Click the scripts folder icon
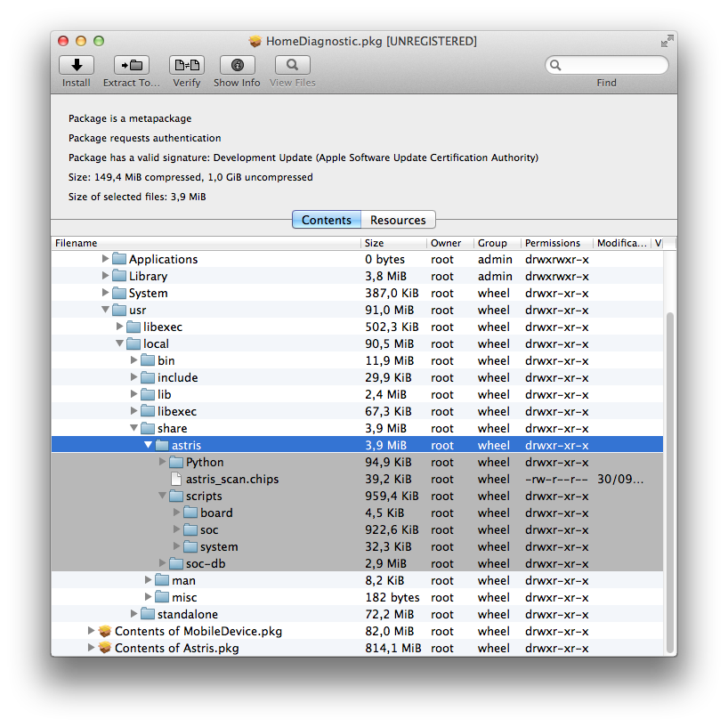The width and height of the screenshot is (728, 727). click(x=176, y=496)
